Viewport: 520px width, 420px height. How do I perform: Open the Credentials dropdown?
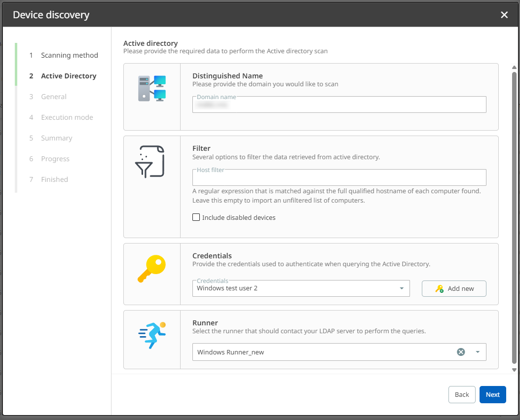pyautogui.click(x=301, y=288)
